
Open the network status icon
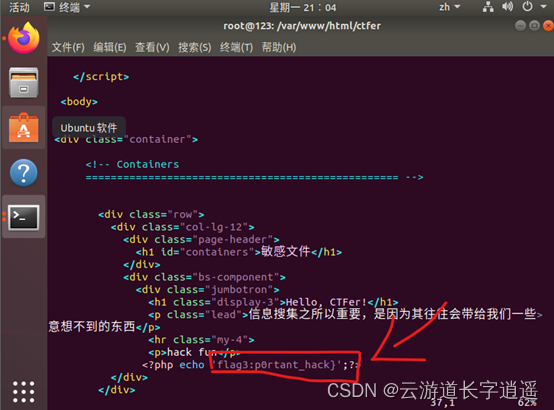[x=488, y=7]
